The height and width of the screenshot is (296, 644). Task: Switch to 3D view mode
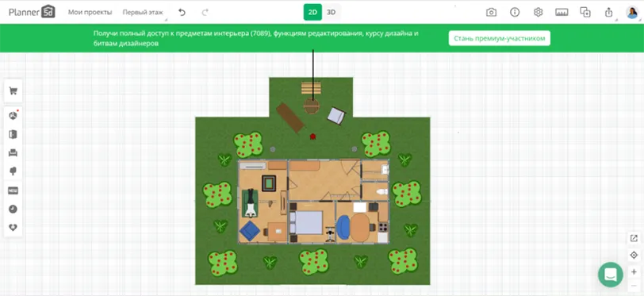point(331,13)
